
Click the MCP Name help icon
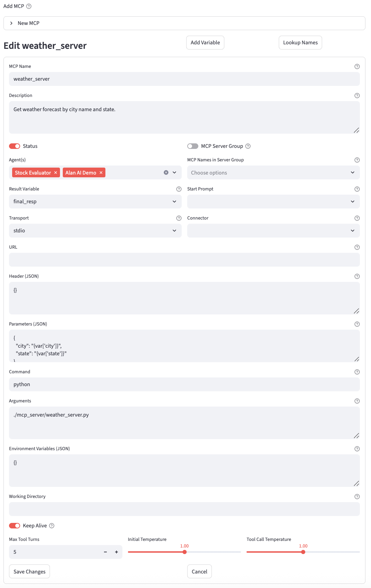tap(357, 66)
